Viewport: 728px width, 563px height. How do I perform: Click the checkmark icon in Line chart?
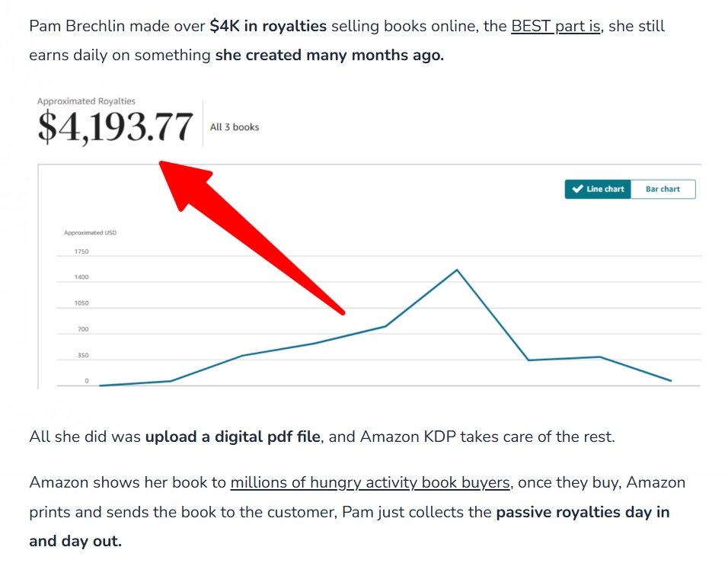coord(577,189)
